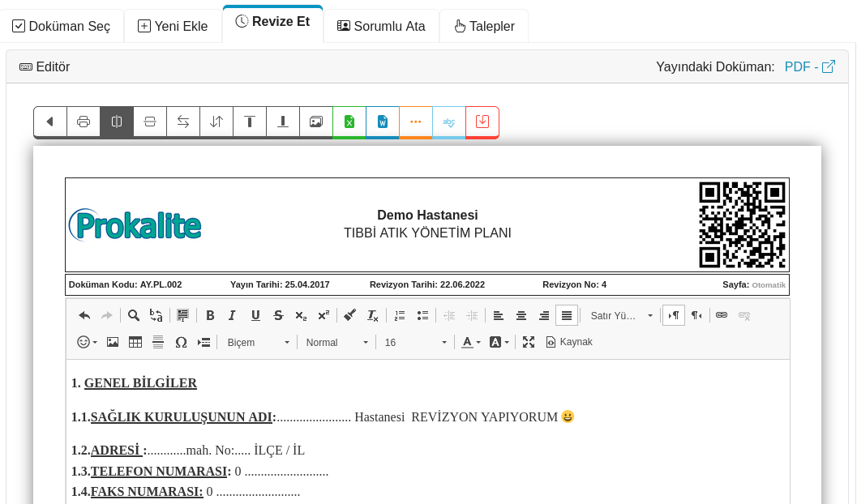The image size is (857, 504).
Task: Open the Normal paragraph format dropdown
Action: tap(337, 343)
